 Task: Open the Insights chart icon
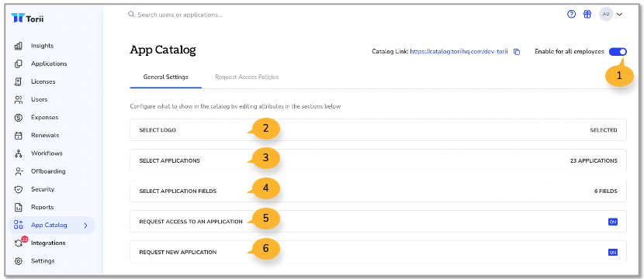(18, 46)
